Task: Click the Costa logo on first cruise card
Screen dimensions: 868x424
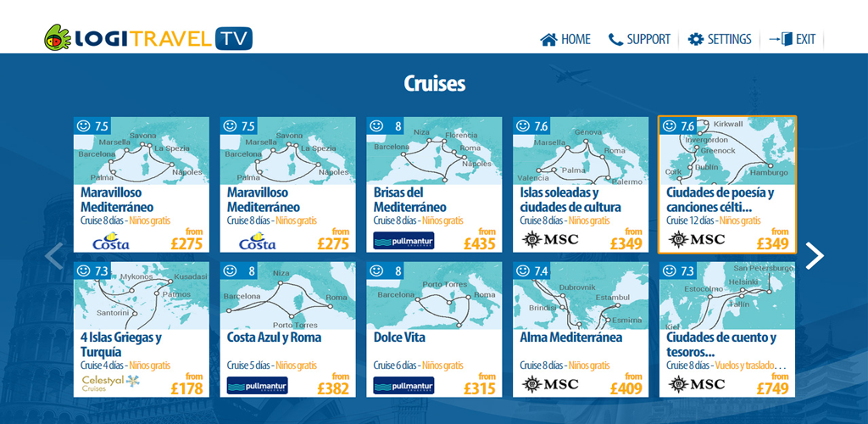Action: tap(109, 241)
